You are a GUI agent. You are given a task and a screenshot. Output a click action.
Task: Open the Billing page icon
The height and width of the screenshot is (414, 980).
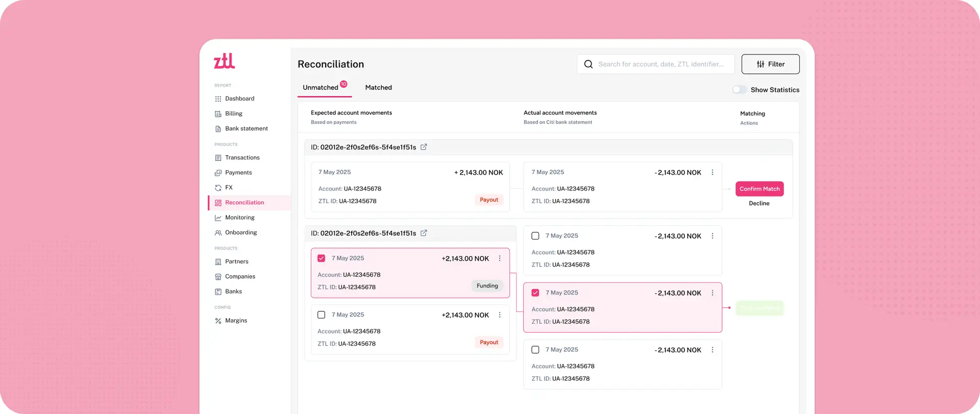pyautogui.click(x=218, y=114)
